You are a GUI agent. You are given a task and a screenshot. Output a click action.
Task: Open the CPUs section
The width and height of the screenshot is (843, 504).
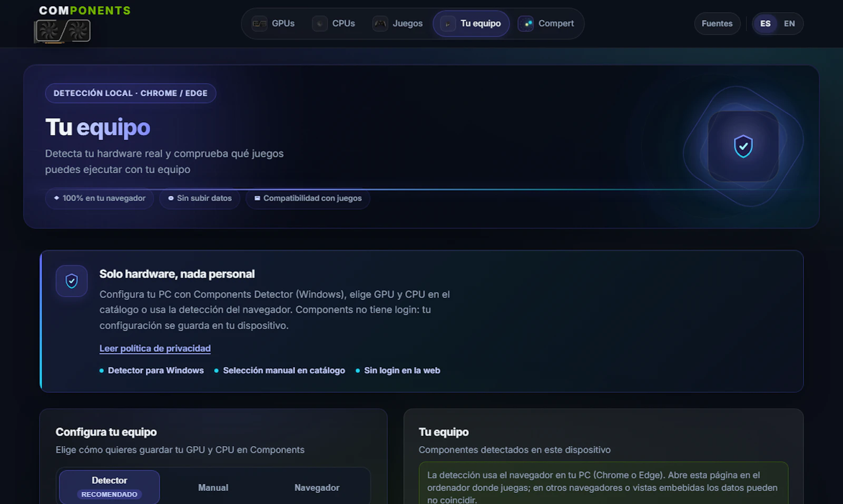[x=334, y=24]
